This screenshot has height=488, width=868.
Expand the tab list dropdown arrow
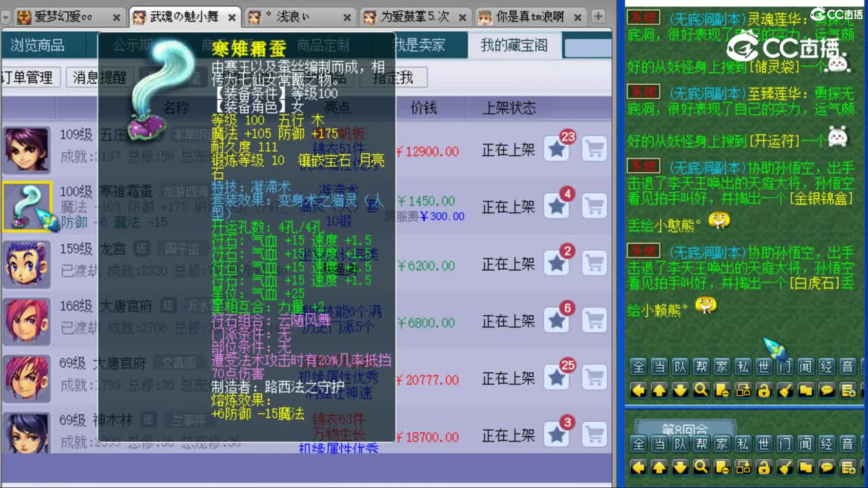(5, 16)
